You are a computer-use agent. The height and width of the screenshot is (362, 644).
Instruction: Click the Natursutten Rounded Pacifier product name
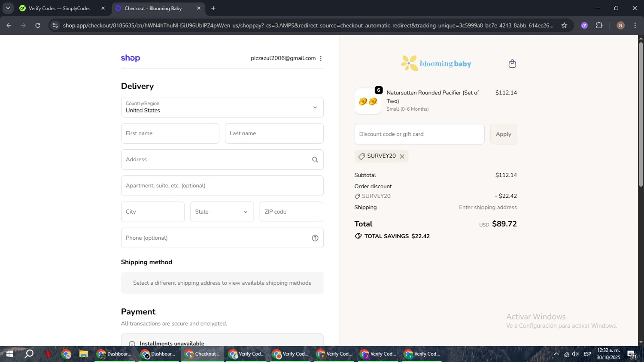[433, 97]
